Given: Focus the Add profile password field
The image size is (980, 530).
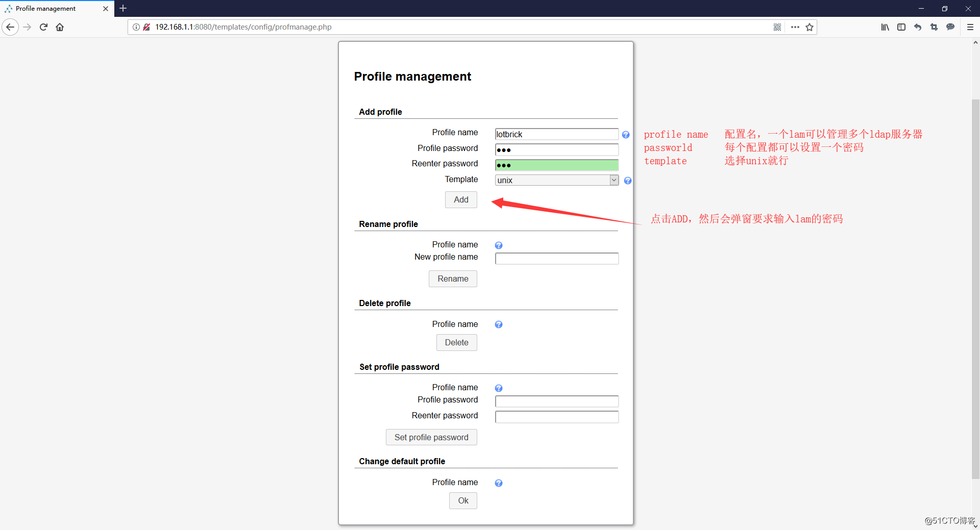Looking at the screenshot, I should click(x=557, y=149).
